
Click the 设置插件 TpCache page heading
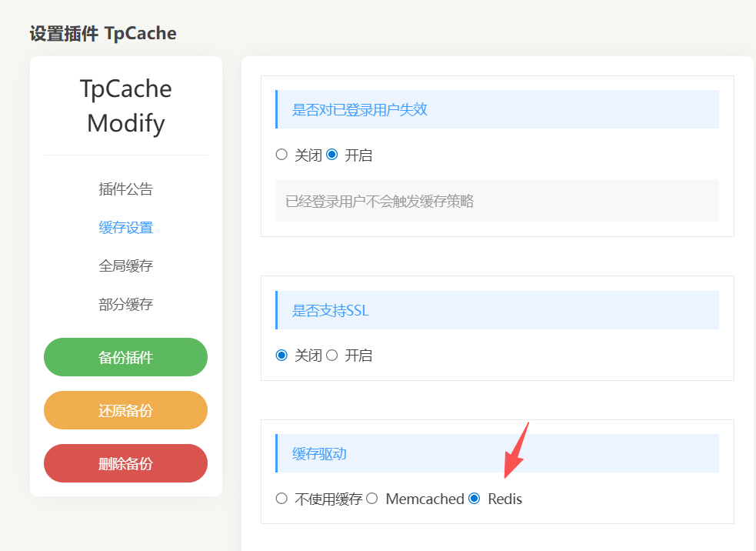[x=103, y=34]
